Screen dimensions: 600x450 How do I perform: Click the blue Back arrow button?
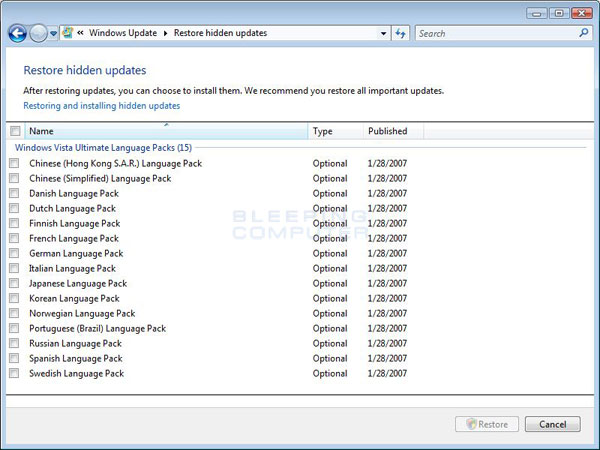coord(18,33)
